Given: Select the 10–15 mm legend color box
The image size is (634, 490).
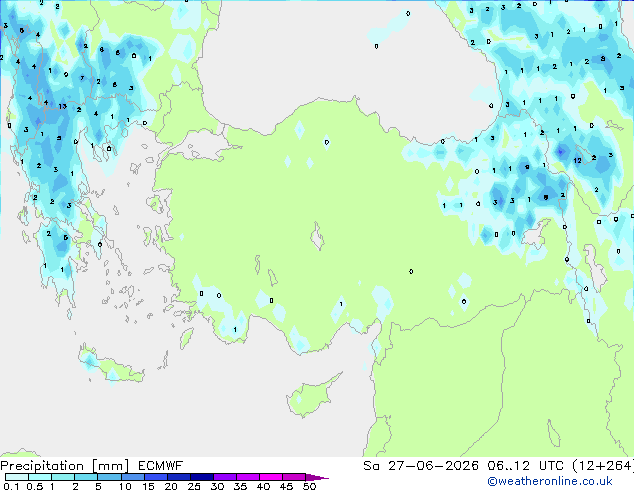Looking at the screenshot, I should (132, 477).
